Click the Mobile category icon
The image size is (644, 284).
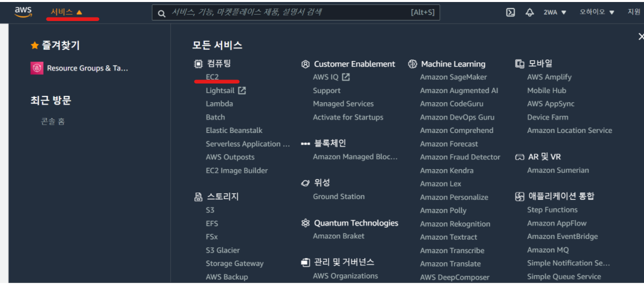pos(519,64)
